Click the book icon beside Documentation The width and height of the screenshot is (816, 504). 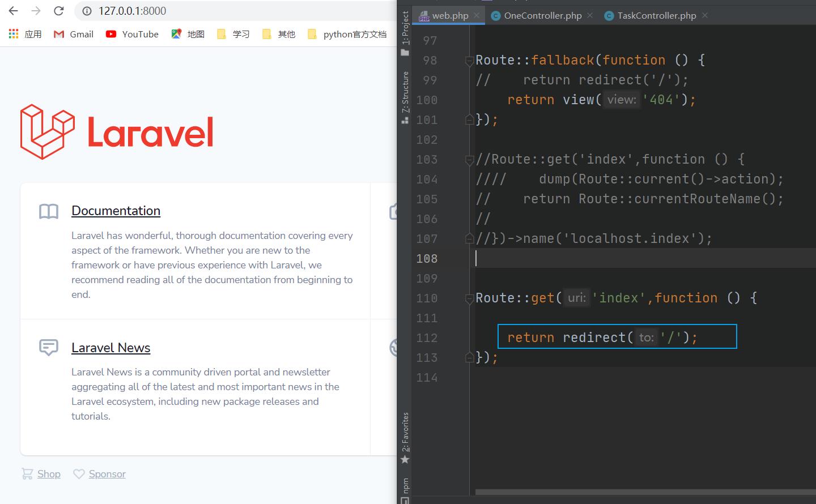point(49,211)
